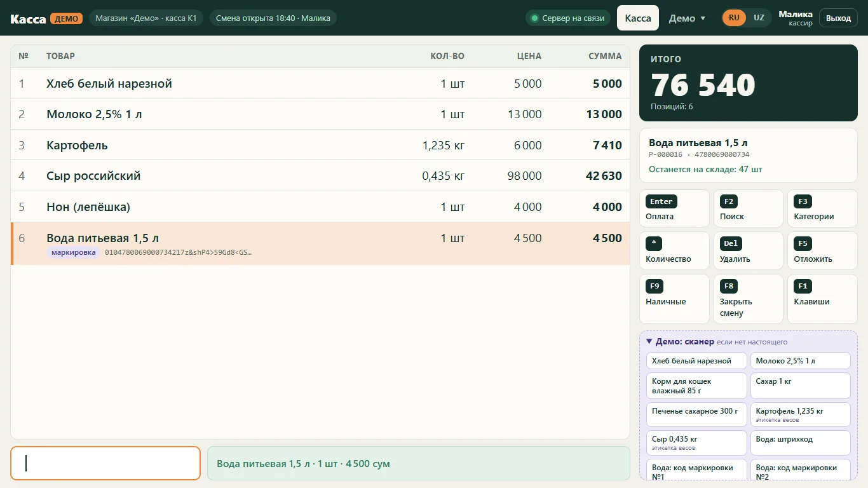Viewport: 868px width, 488px height.
Task: Focus the barcode input field
Action: tap(105, 463)
